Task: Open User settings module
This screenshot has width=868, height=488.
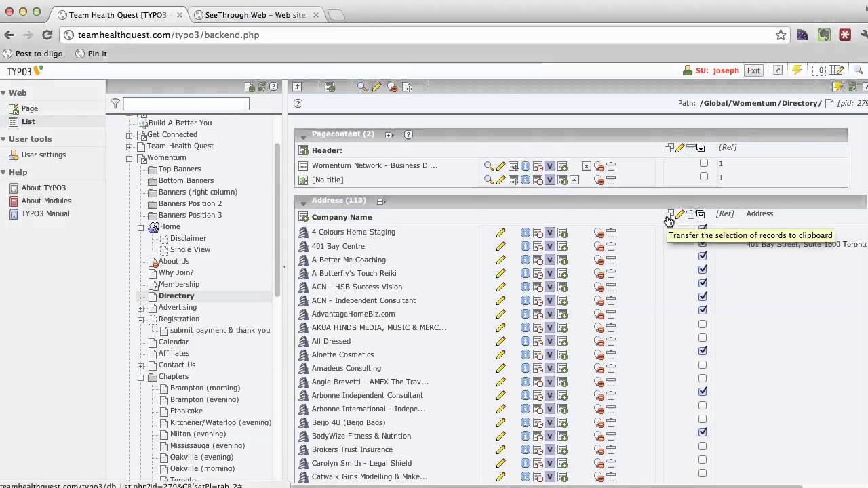Action: (43, 155)
